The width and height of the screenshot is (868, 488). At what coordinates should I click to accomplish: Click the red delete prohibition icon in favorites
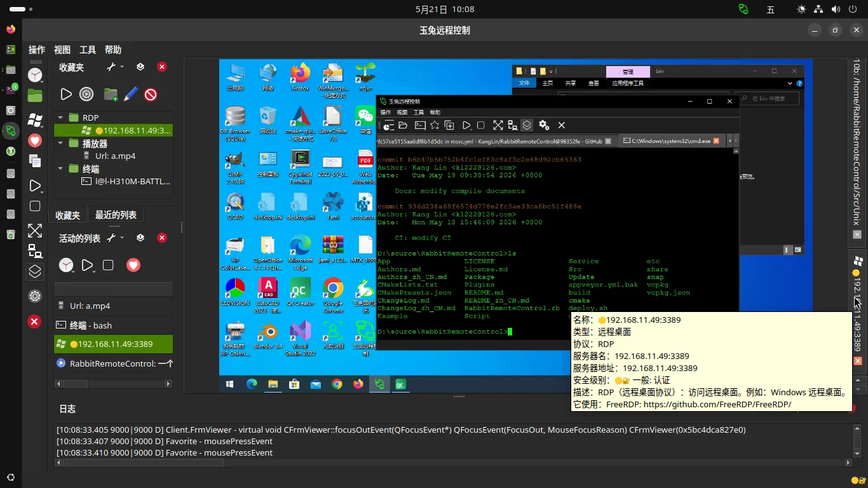pos(151,95)
